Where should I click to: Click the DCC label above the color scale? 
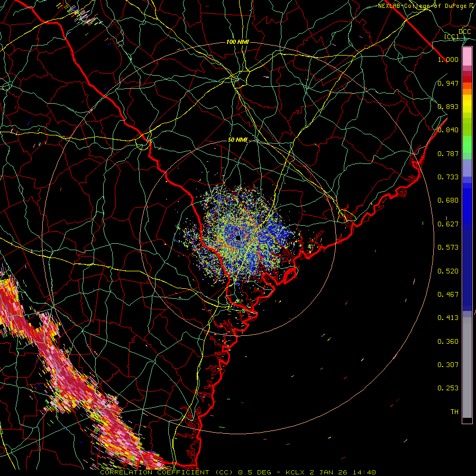point(464,31)
